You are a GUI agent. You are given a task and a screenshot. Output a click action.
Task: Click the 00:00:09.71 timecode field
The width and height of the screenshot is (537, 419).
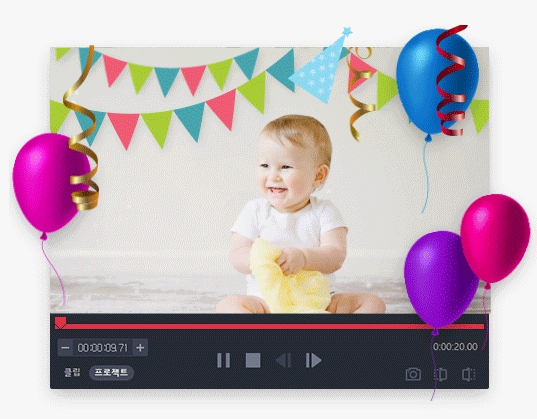103,348
